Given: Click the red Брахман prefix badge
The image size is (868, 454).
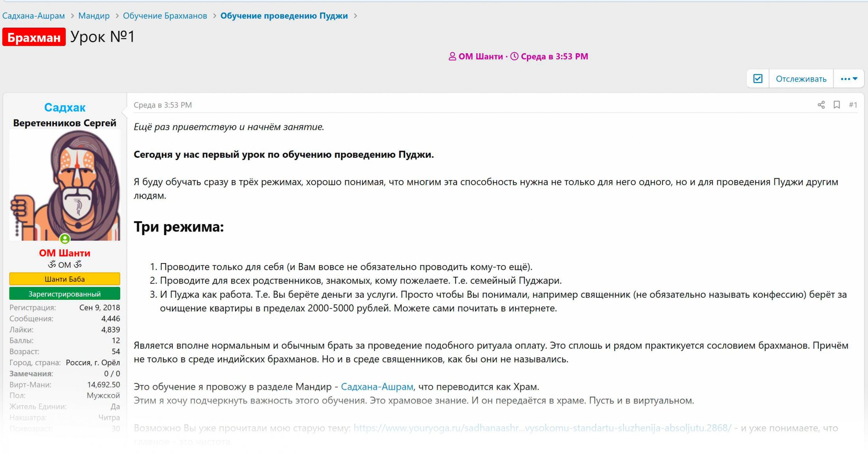Looking at the screenshot, I should (x=34, y=37).
